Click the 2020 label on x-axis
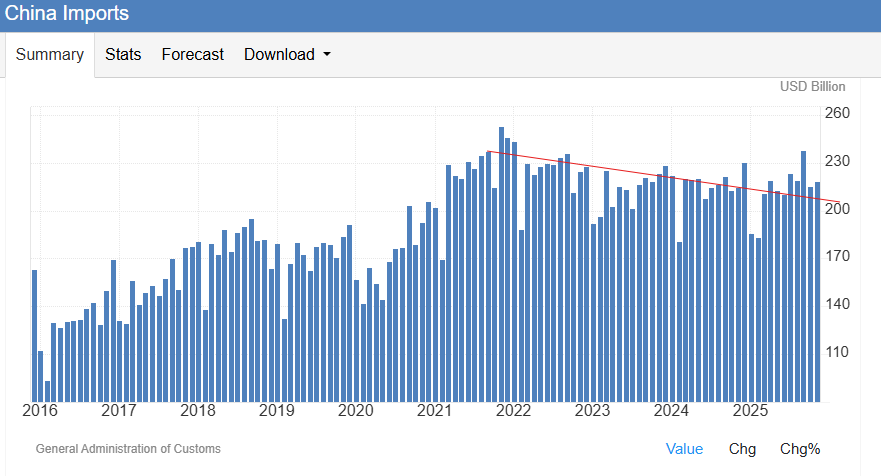The width and height of the screenshot is (881, 476). [355, 410]
